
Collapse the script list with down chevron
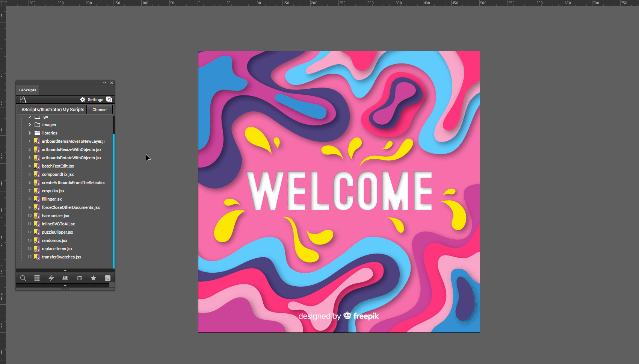(x=65, y=270)
